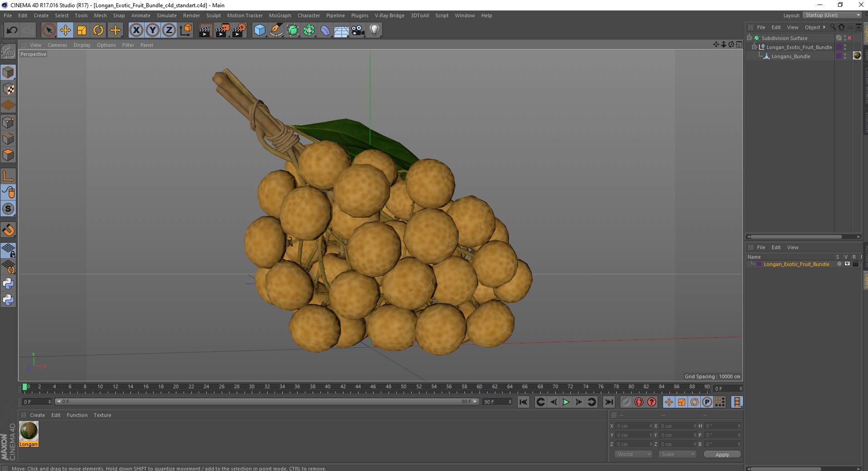
Task: Open the MoGraph menu
Action: tap(280, 15)
